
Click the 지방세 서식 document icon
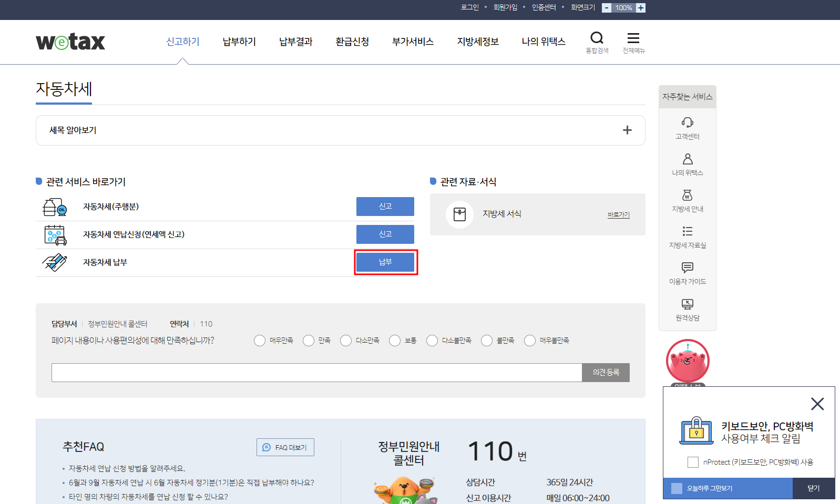(x=459, y=214)
